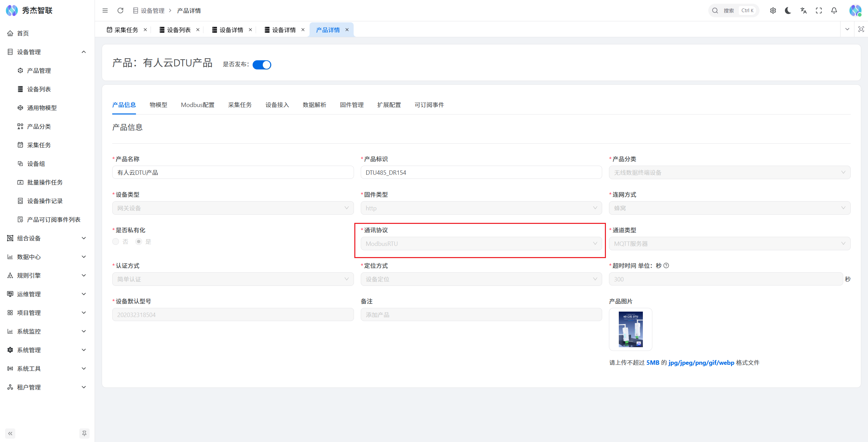The image size is (868, 442).
Task: Enter fullscreen mode via top icon
Action: 819,10
